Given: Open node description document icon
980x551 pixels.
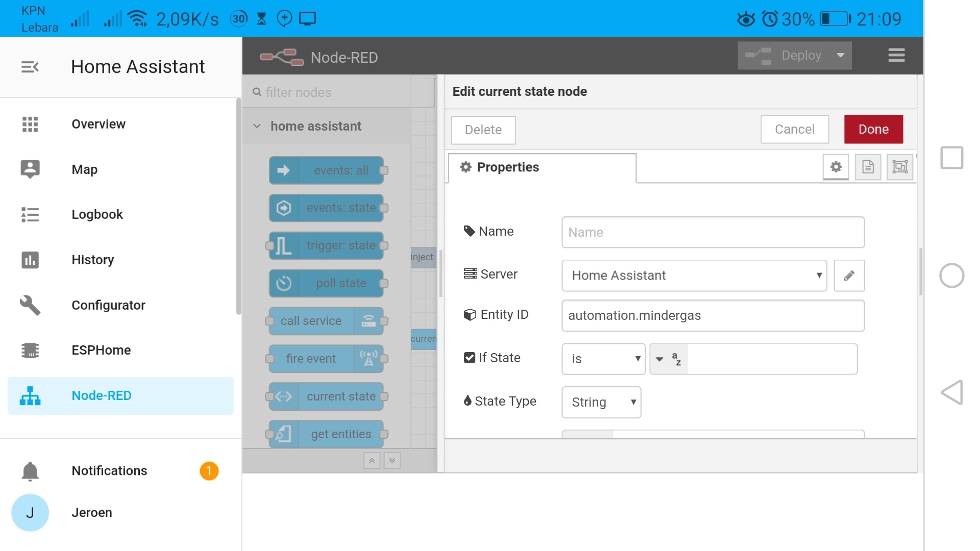Looking at the screenshot, I should (868, 167).
